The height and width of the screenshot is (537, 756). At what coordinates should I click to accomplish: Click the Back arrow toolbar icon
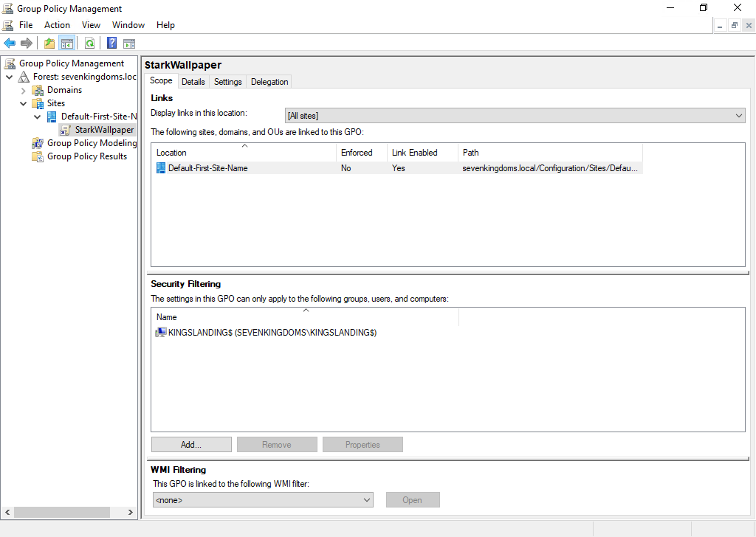[x=10, y=44]
